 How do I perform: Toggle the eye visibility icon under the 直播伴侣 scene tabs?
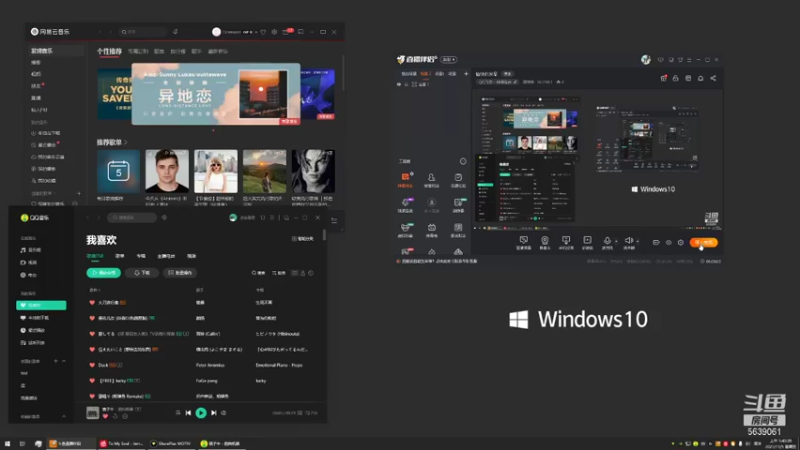coord(399,85)
